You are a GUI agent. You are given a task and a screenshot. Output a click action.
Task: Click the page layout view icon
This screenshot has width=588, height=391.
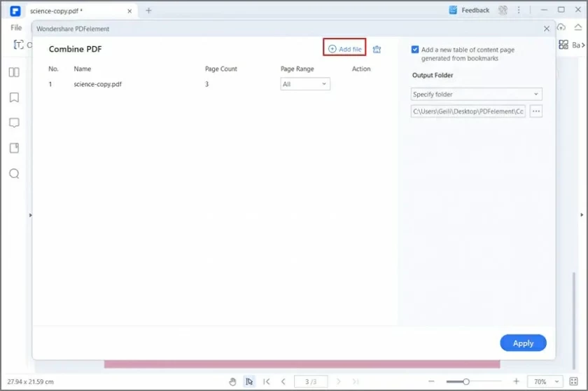574,382
